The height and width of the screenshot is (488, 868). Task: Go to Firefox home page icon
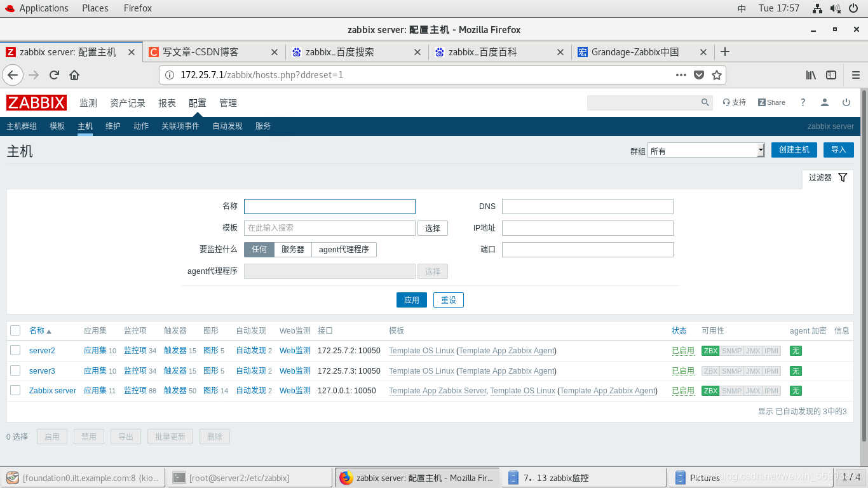click(74, 75)
